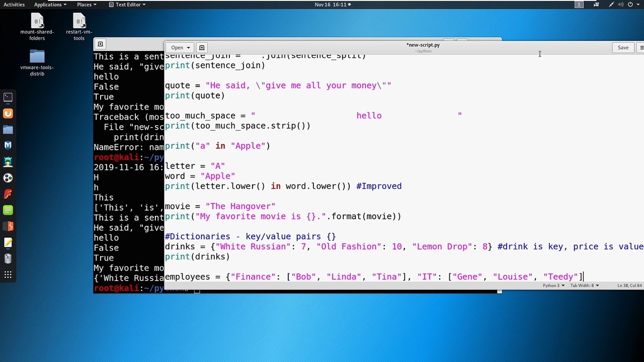Click the print(too_much_space.strip()) line
This screenshot has height=362, width=644.
coord(237,126)
